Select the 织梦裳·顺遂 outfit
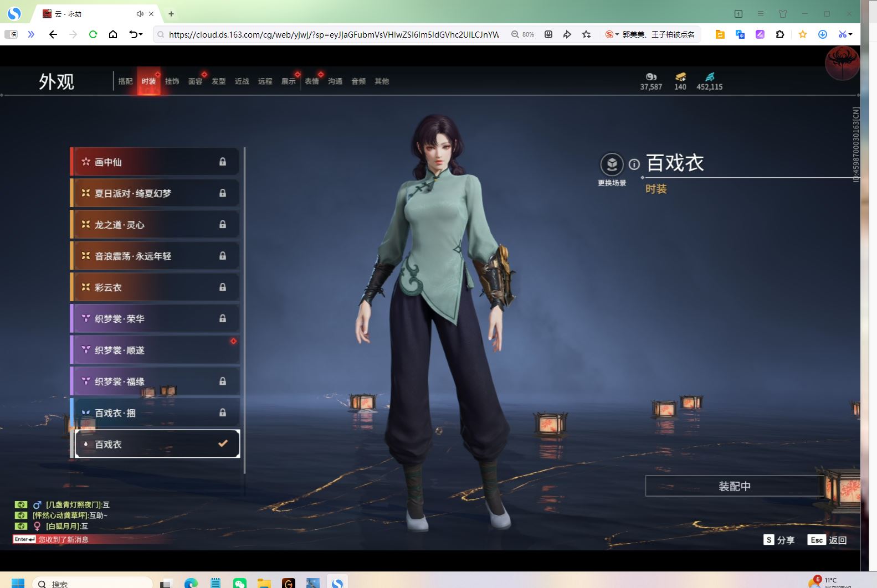The width and height of the screenshot is (877, 588). pyautogui.click(x=155, y=350)
